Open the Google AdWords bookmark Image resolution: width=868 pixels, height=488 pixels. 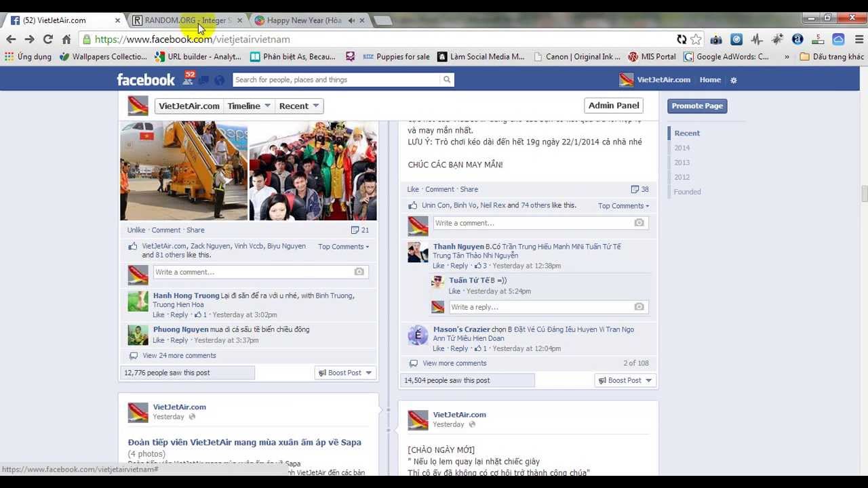(726, 57)
